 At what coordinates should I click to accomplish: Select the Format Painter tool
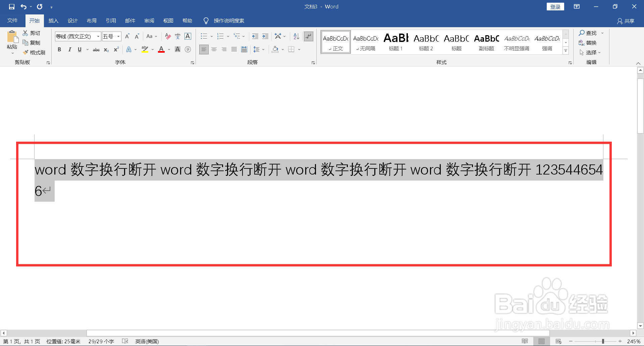coord(35,52)
